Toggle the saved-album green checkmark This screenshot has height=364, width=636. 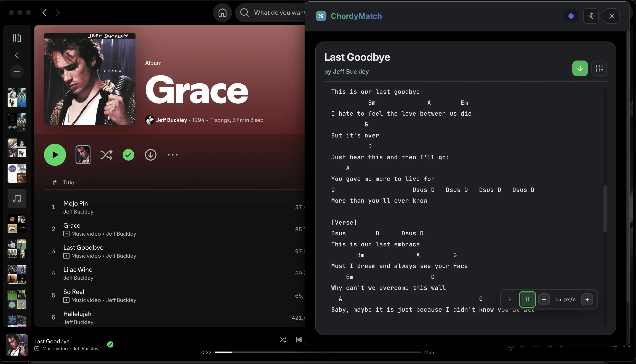tap(128, 155)
